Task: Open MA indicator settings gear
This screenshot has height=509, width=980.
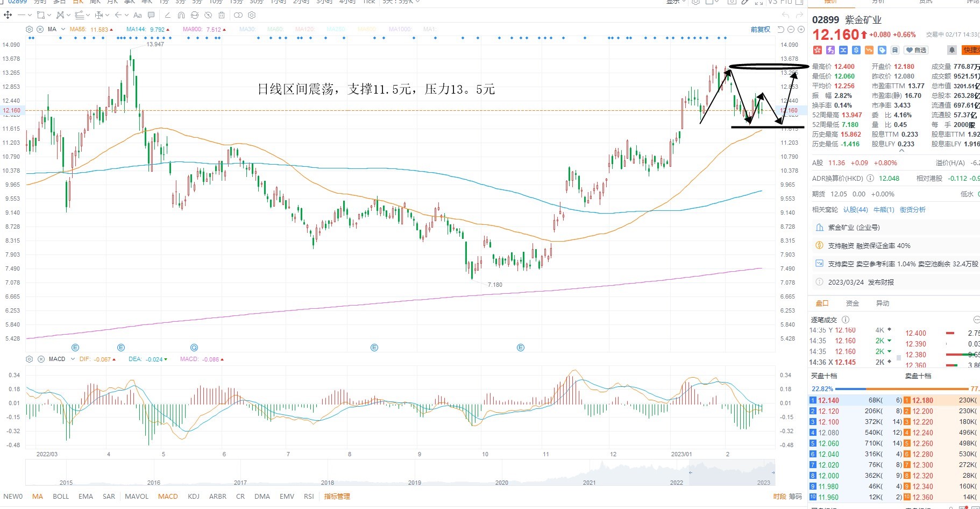Action: (29, 29)
